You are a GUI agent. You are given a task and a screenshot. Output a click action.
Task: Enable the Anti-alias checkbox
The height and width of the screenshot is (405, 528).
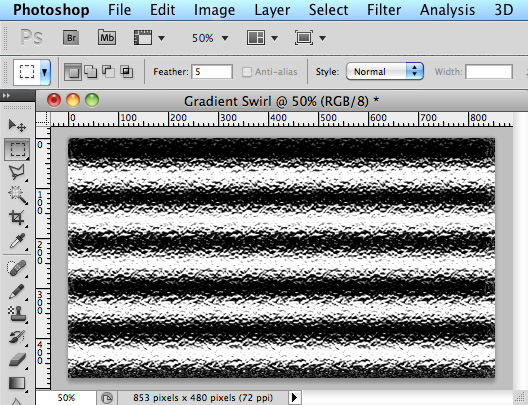[x=247, y=72]
